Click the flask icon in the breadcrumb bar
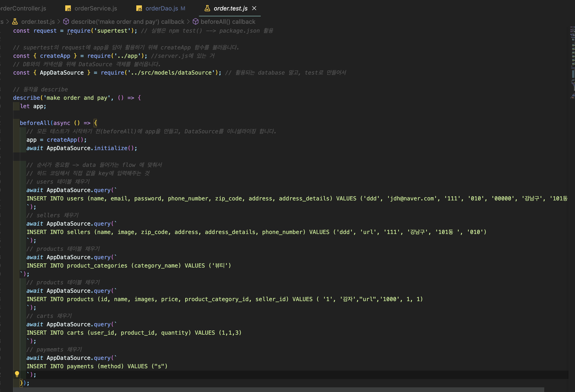575x392 pixels. [15, 22]
